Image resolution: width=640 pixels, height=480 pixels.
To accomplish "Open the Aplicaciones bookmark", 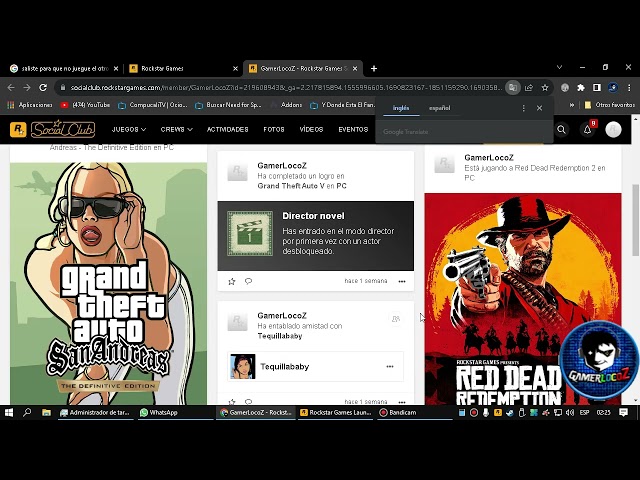I will pyautogui.click(x=30, y=105).
